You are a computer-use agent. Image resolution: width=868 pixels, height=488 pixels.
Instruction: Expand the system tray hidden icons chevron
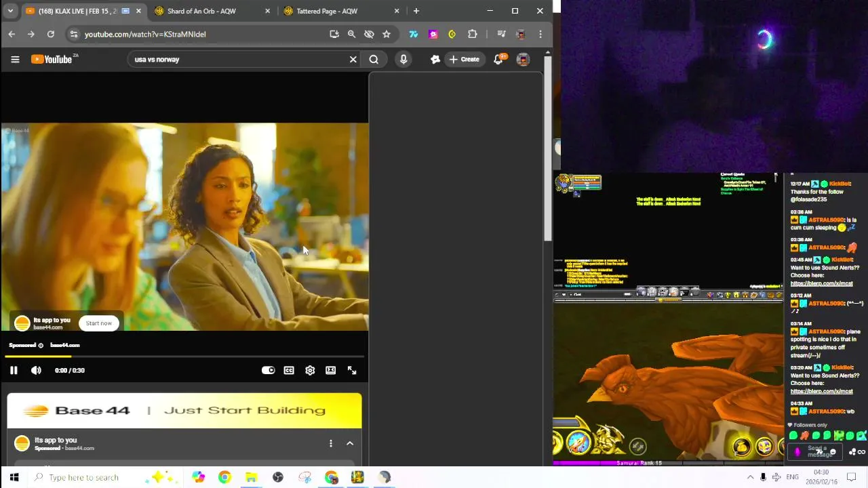(750, 477)
